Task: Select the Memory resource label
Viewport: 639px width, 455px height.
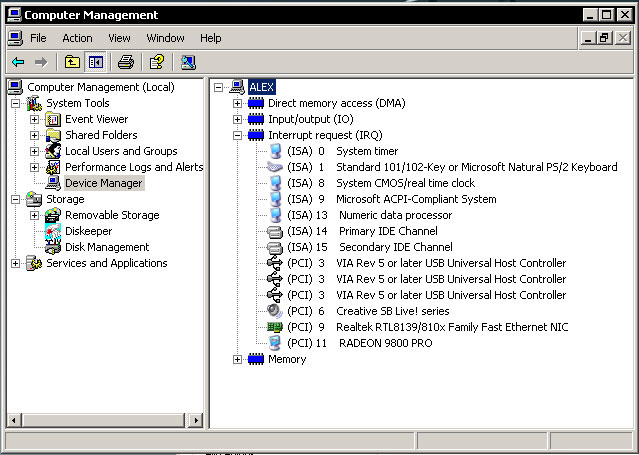Action: [x=287, y=359]
